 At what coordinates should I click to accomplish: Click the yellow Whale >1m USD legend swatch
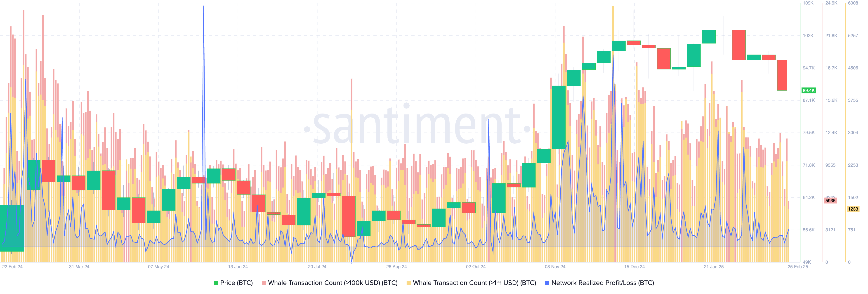tap(409, 283)
